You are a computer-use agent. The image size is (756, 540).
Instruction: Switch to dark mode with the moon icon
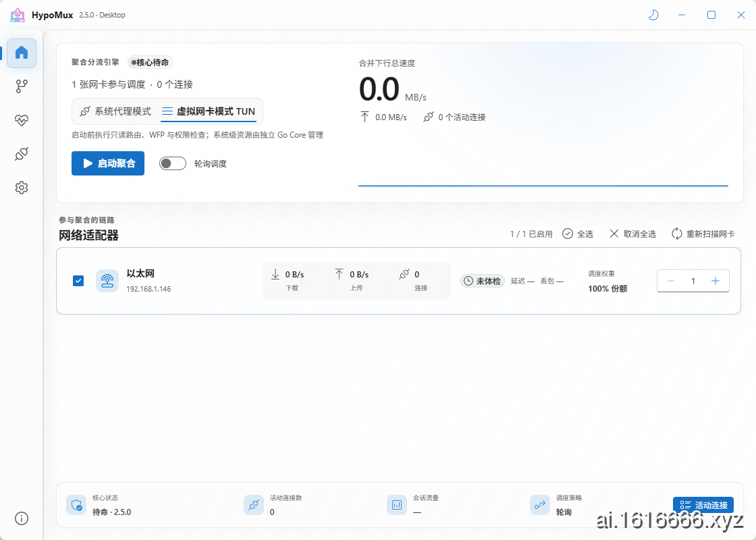coord(653,15)
